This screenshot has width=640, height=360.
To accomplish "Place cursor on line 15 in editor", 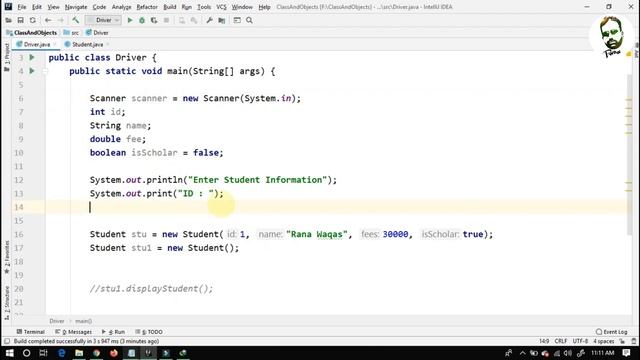I will point(339,221).
